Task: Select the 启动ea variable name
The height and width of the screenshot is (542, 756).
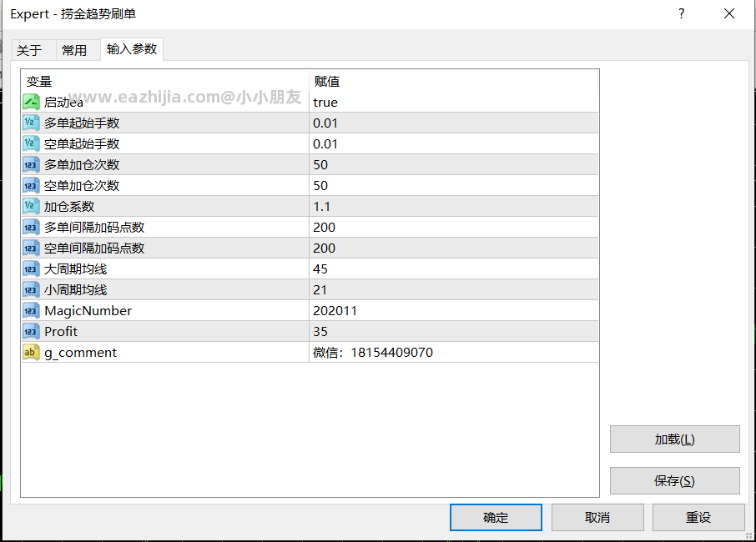Action: (63, 102)
